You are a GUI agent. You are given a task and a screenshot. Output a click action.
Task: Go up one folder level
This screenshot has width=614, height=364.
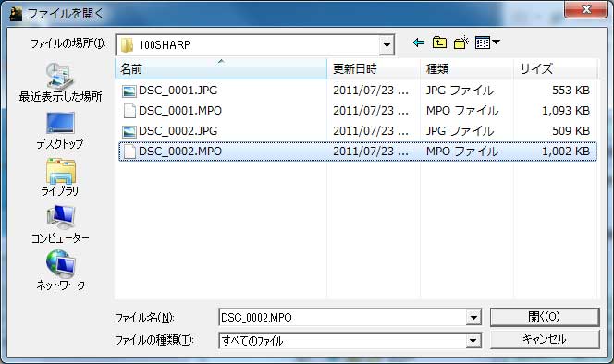point(439,42)
